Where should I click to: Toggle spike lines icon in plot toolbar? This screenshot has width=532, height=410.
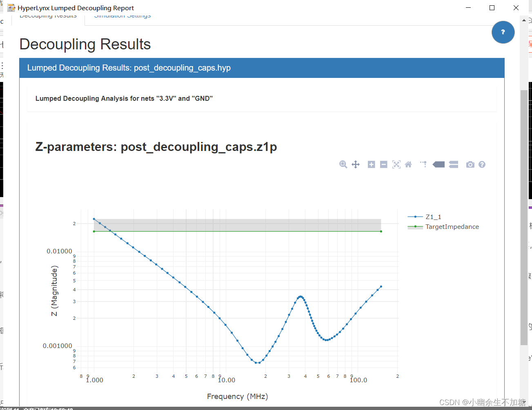click(423, 164)
